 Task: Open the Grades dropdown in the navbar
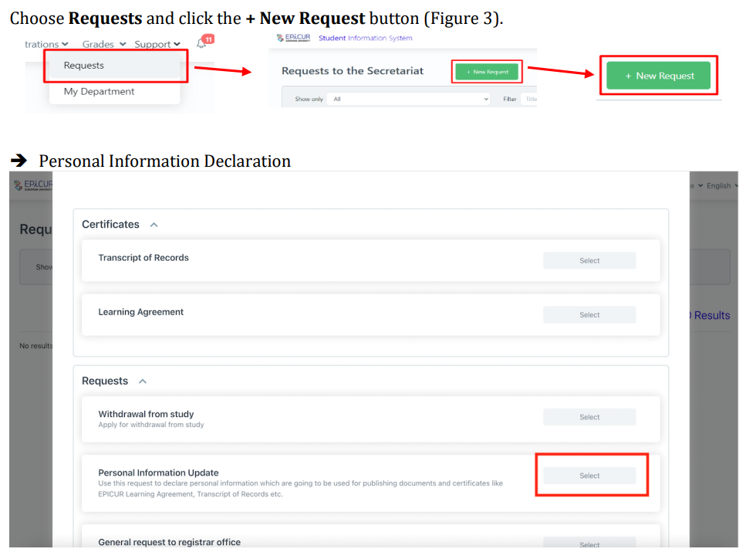(x=103, y=44)
